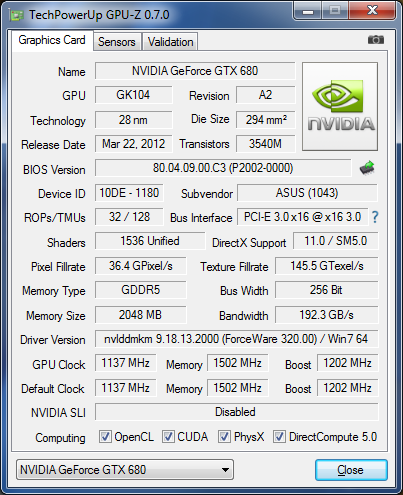Click the Texture Fillrate label
Image resolution: width=403 pixels, height=495 pixels.
pyautogui.click(x=234, y=267)
